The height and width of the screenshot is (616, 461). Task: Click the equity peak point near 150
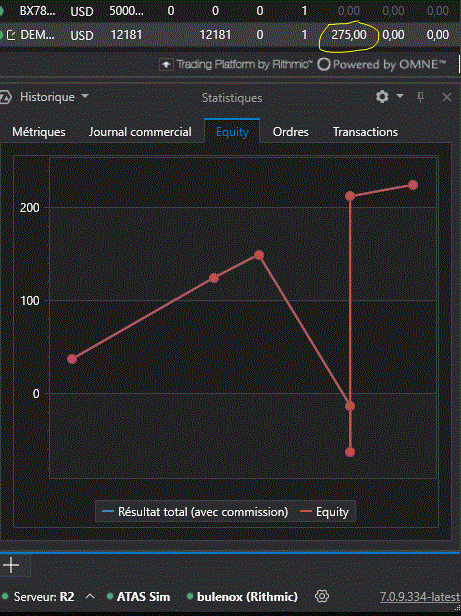tap(259, 255)
